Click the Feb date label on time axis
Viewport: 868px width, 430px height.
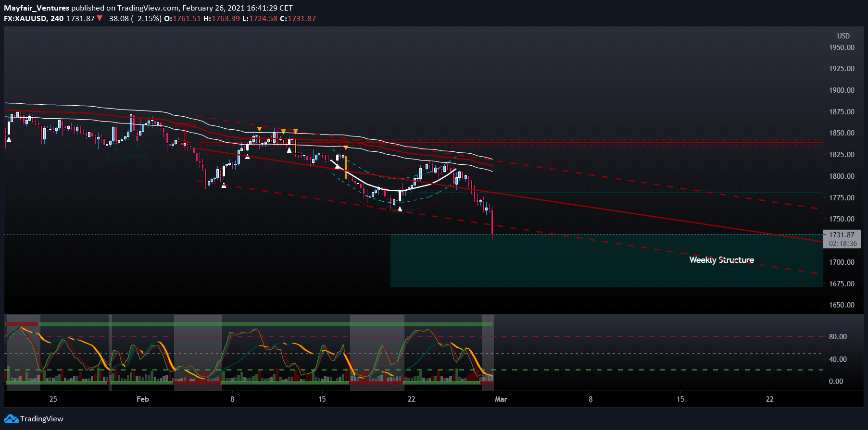(143, 399)
